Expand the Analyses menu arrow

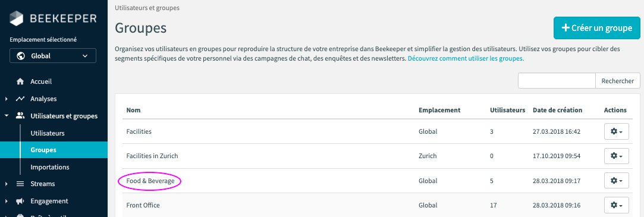pos(6,99)
